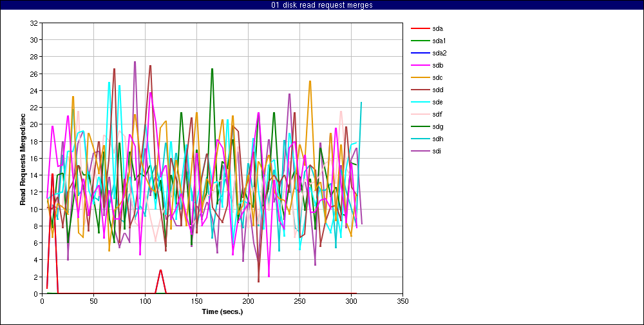Click the brown sdd legend line swatch
This screenshot has height=325, width=644.
[419, 90]
